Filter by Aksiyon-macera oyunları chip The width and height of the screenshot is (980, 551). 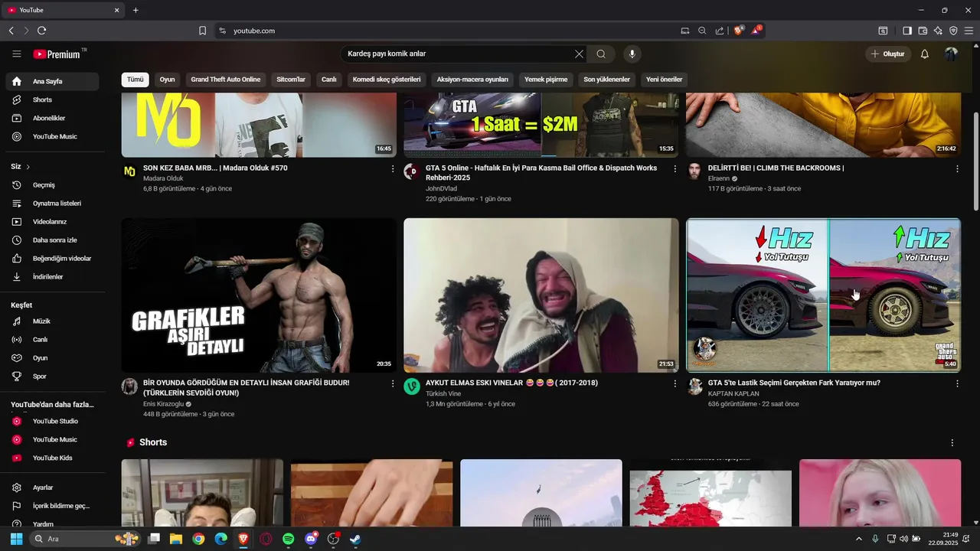coord(472,80)
